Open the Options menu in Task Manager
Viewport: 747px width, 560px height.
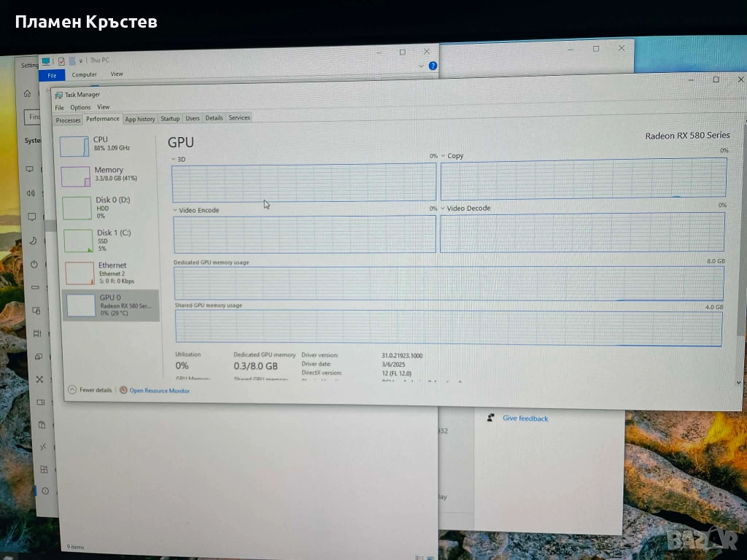coord(80,107)
